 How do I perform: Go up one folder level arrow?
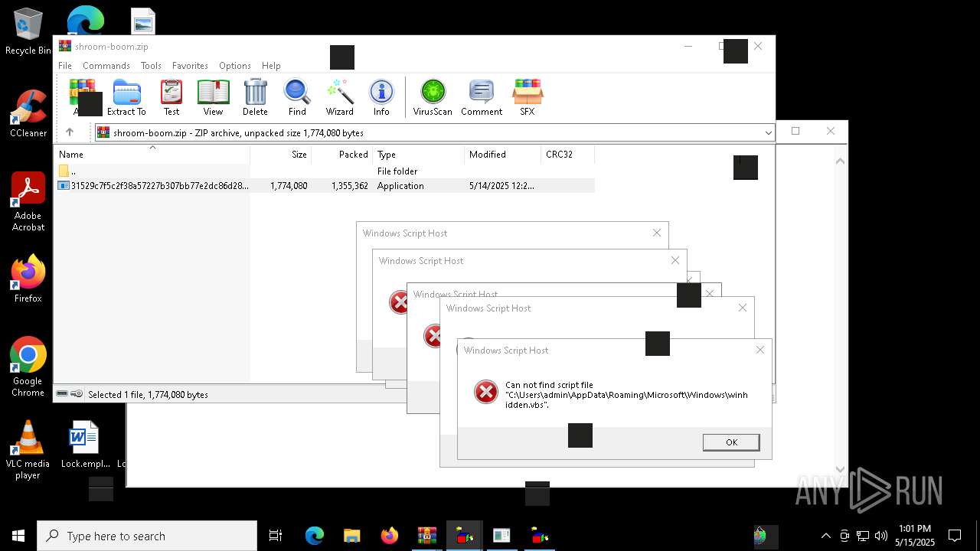click(70, 132)
